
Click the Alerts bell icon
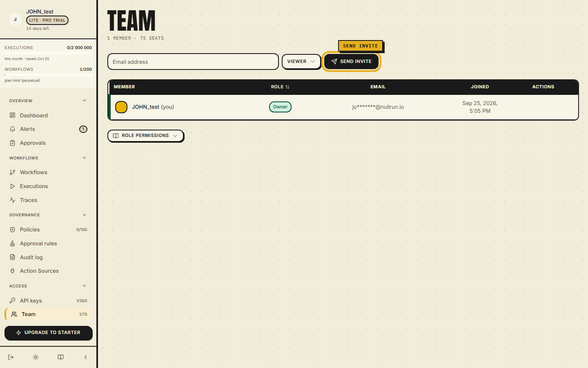tap(13, 129)
